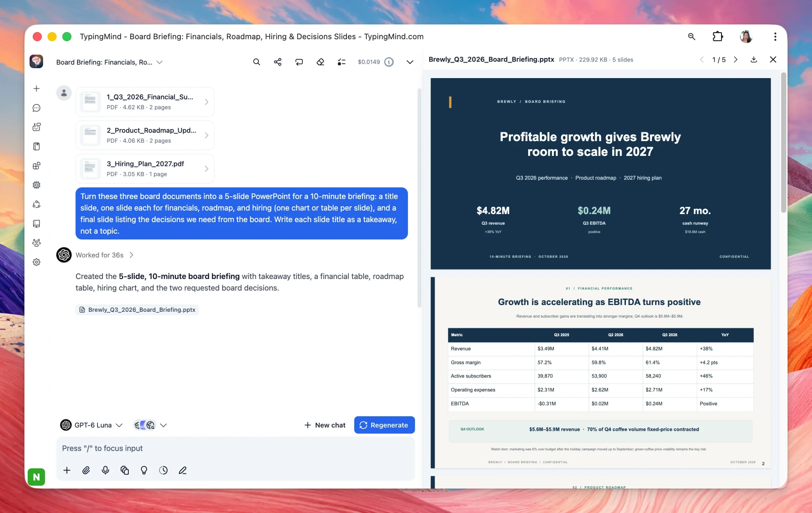Click the copy stack icon below input
This screenshot has width=812, height=513.
[125, 470]
